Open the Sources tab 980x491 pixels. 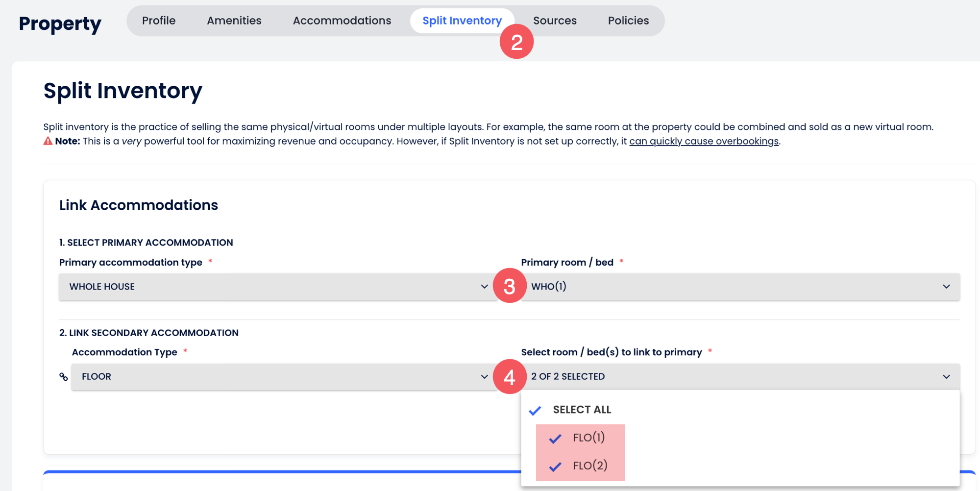coord(555,21)
